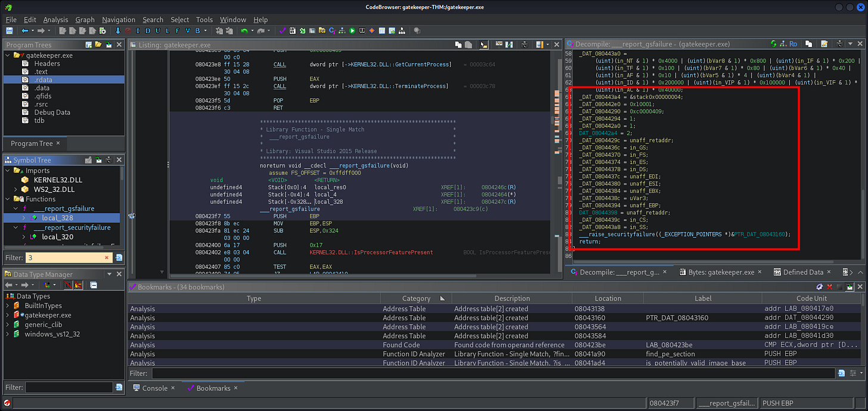
Task: Click the green play icon in the toolbar
Action: (352, 30)
